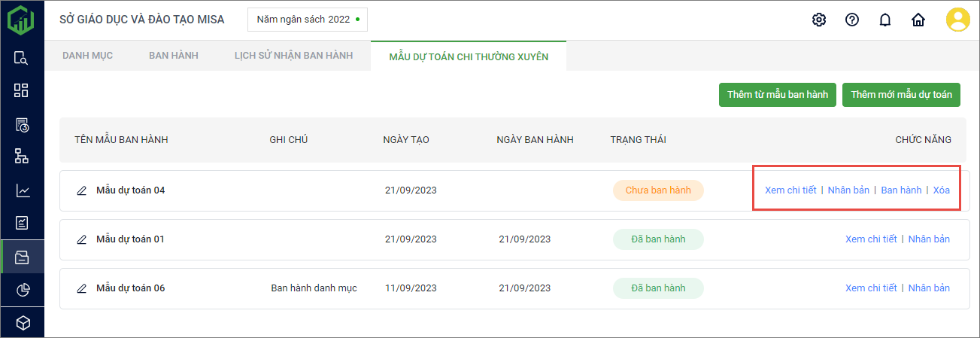Switch to the DANH MỤC tab
The height and width of the screenshot is (338, 980).
(87, 56)
